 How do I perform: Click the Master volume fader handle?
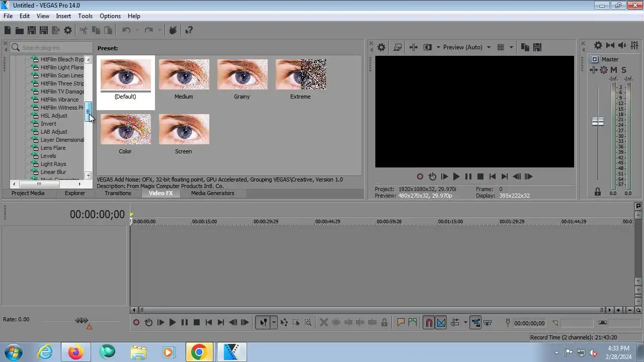[x=598, y=122]
